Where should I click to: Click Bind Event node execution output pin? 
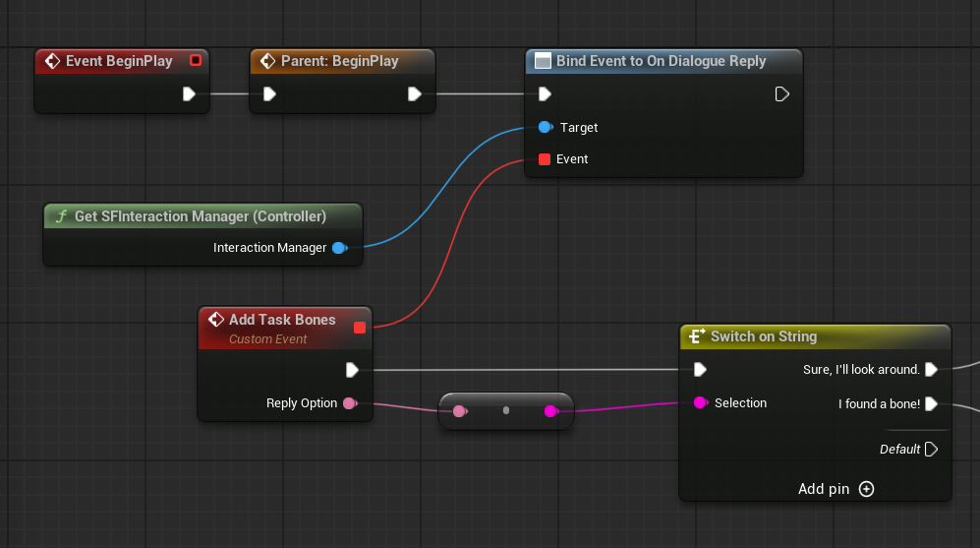point(781,93)
